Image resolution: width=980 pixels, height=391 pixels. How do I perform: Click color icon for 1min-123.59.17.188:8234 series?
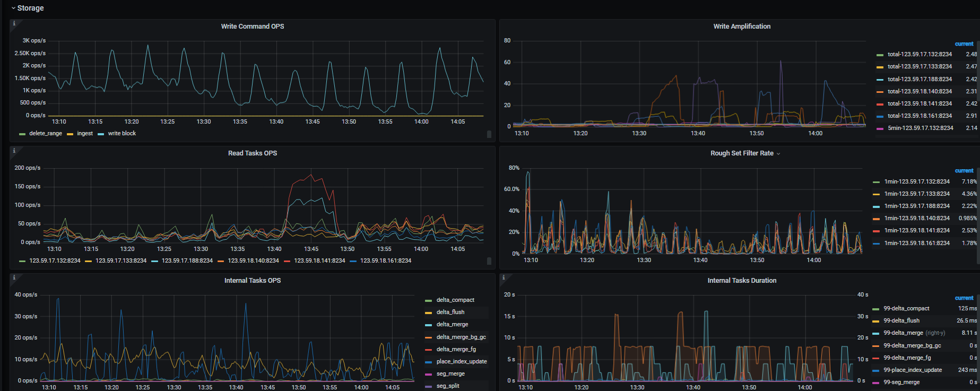876,206
